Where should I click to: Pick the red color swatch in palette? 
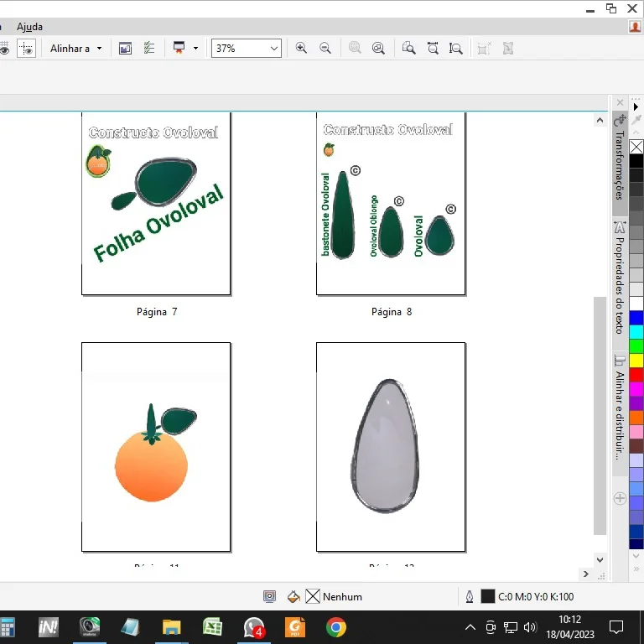(x=636, y=374)
